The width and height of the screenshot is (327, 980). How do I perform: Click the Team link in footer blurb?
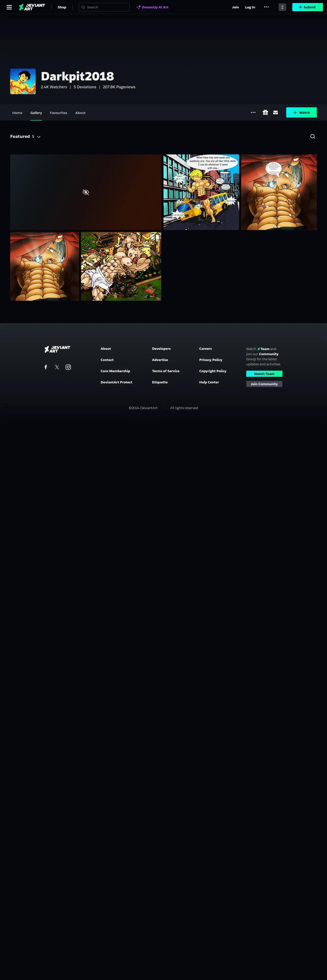coord(263,349)
